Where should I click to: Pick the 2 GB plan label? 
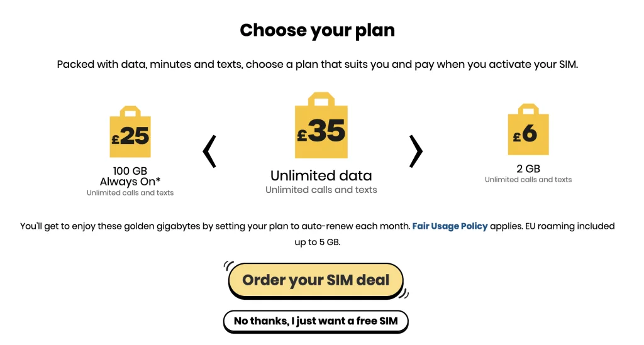tap(528, 168)
